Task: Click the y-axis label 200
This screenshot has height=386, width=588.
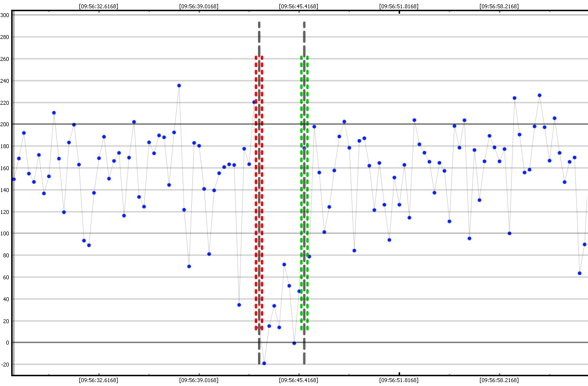Action: (5, 124)
